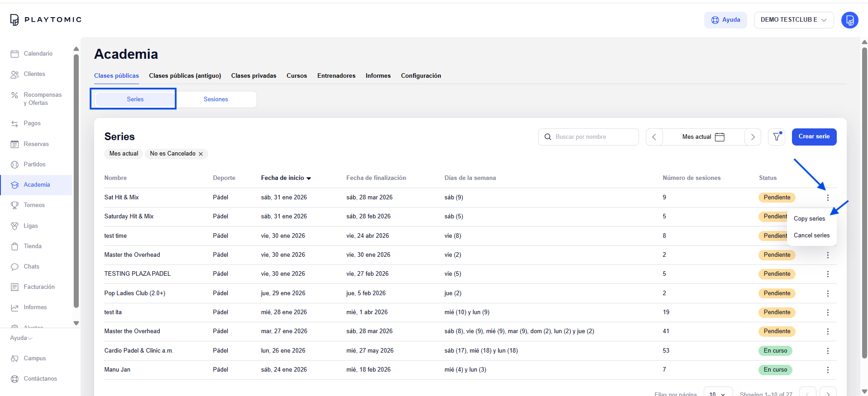The height and width of the screenshot is (396, 868).
Task: Open the rows per page dropdown
Action: (718, 393)
